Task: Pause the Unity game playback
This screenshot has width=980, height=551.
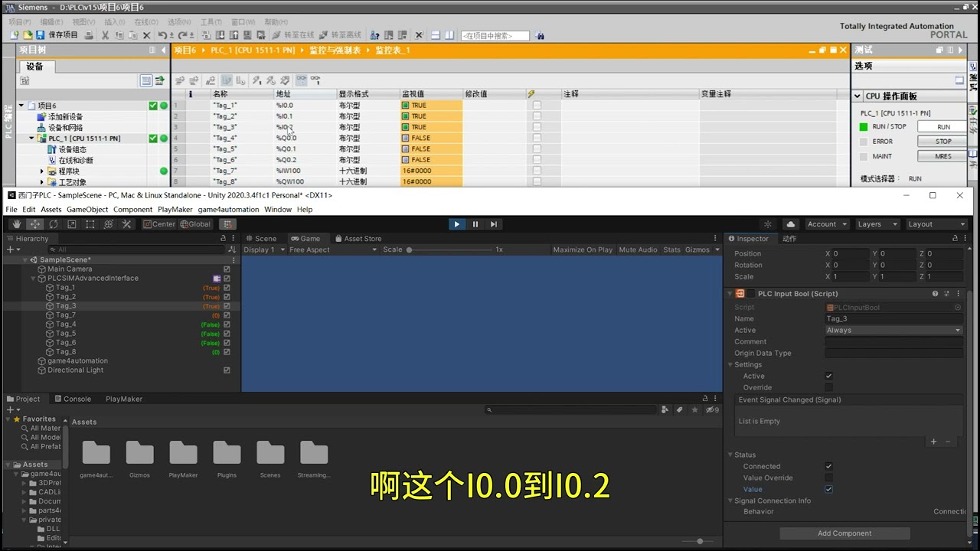Action: coord(475,224)
